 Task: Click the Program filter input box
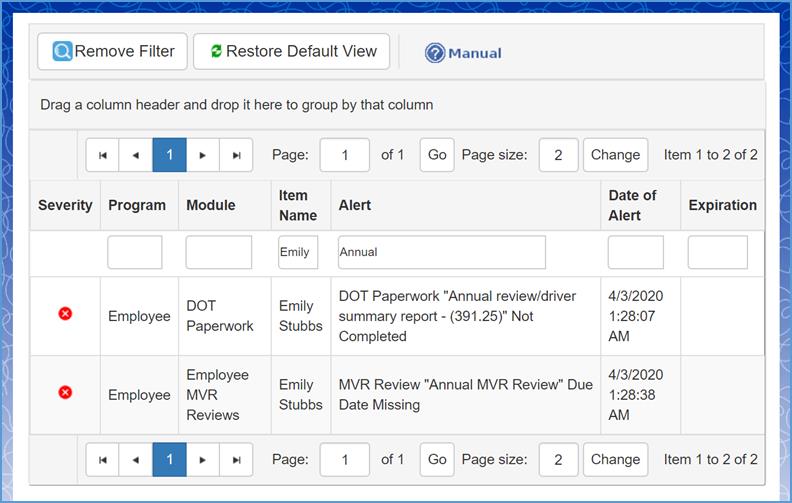click(x=134, y=253)
